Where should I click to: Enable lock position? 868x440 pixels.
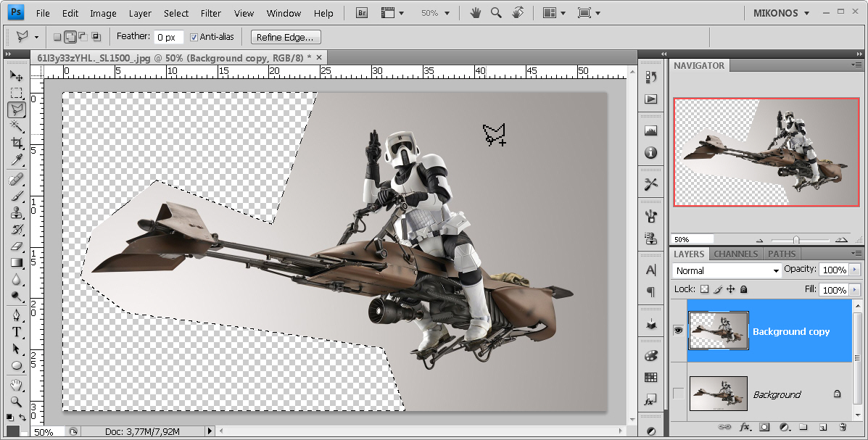click(x=731, y=289)
